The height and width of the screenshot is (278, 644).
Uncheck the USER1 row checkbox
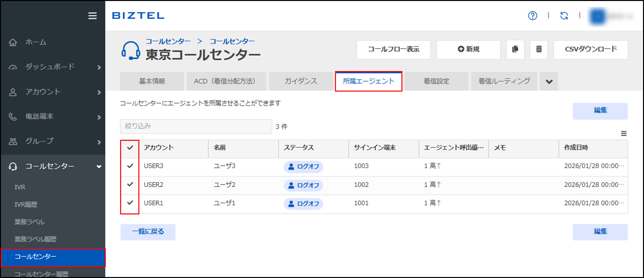coord(130,203)
